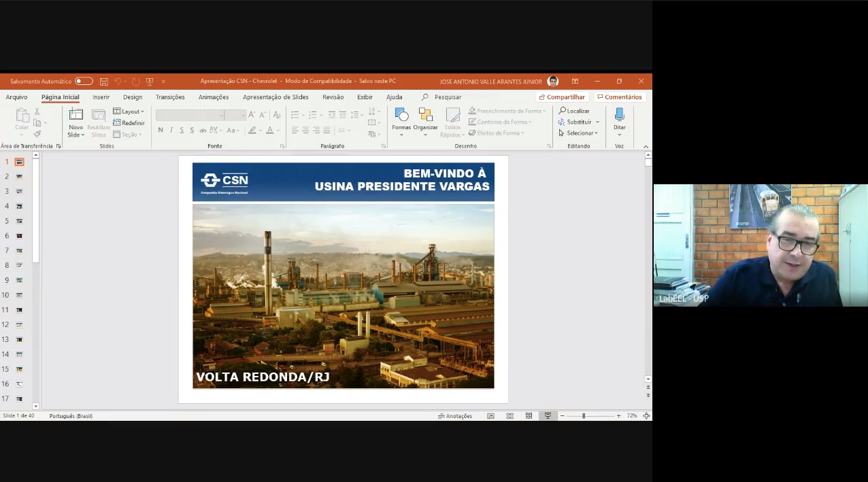868x482 pixels.
Task: Select slide 5 thumbnail in panel
Action: [19, 221]
